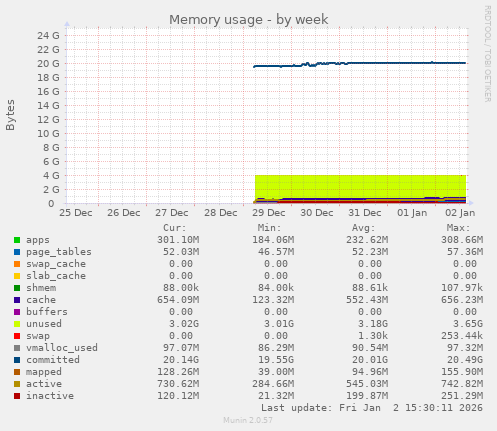Click the olive active legend swatch
Screen dimensions: 497x431
click(17, 384)
